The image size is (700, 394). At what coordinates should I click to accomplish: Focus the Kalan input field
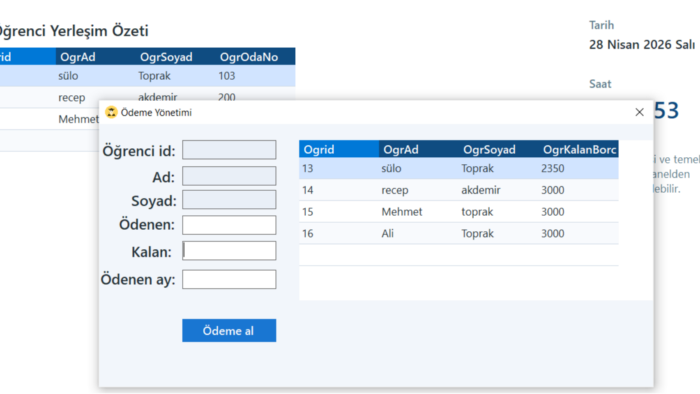229,251
